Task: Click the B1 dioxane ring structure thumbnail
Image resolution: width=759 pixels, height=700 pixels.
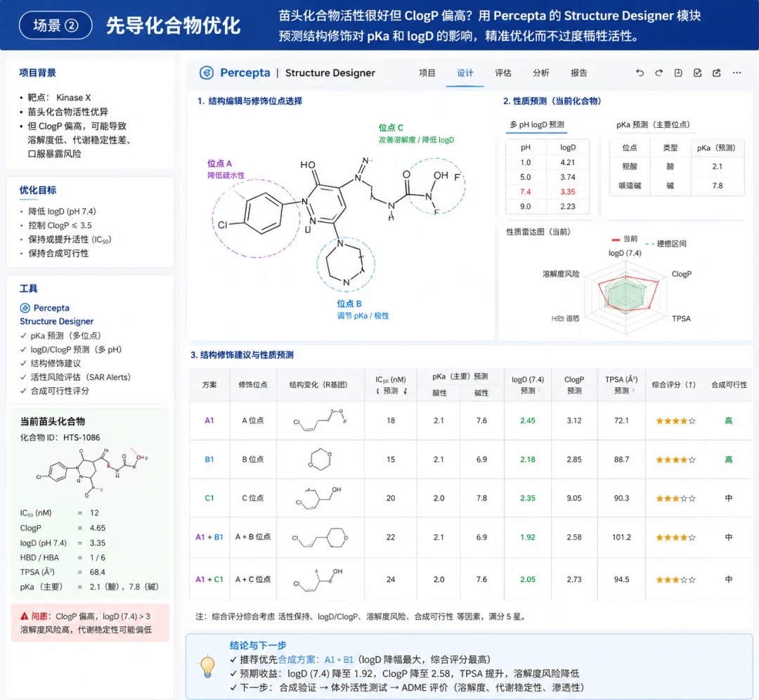Action: [320, 459]
